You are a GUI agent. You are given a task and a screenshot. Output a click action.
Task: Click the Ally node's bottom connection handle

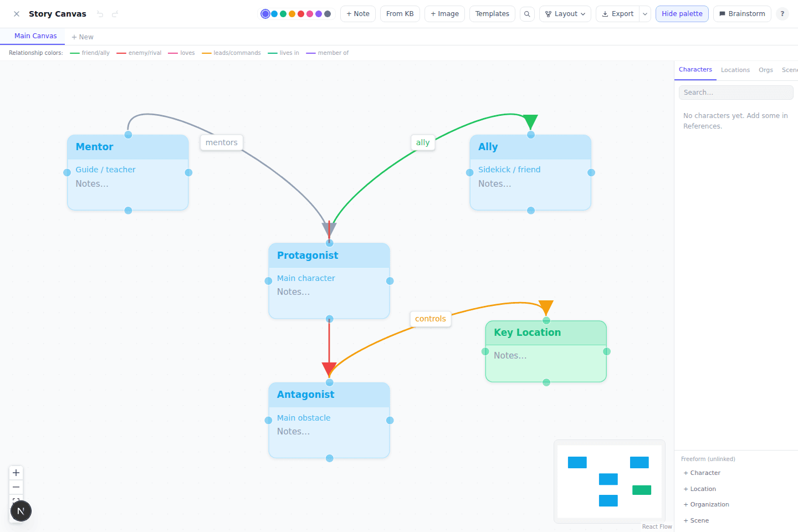pyautogui.click(x=531, y=211)
